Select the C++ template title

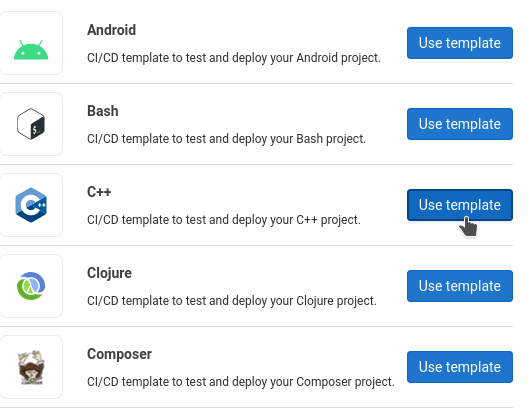99,192
